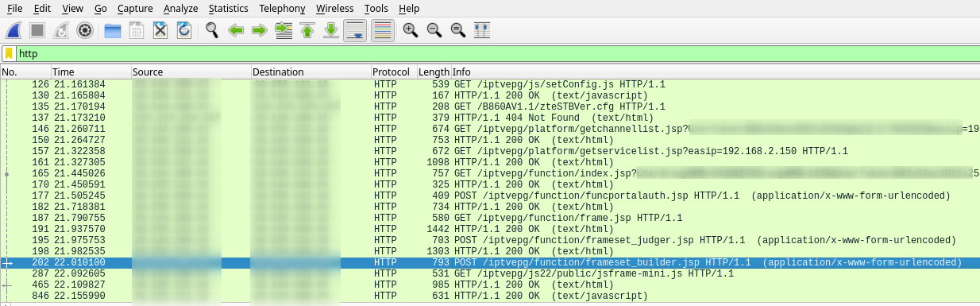Select packet 465 at time 22.109827

tap(490, 285)
